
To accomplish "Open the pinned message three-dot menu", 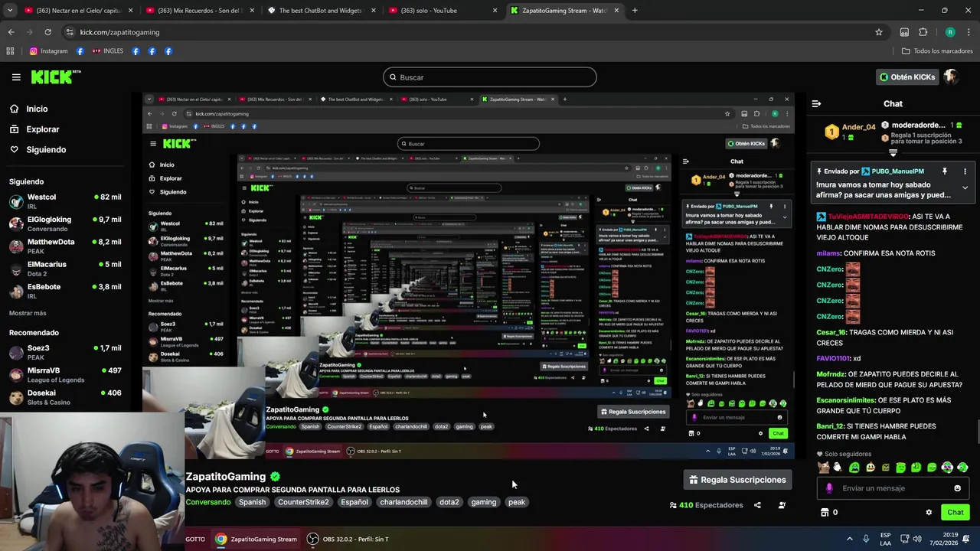I will (965, 171).
